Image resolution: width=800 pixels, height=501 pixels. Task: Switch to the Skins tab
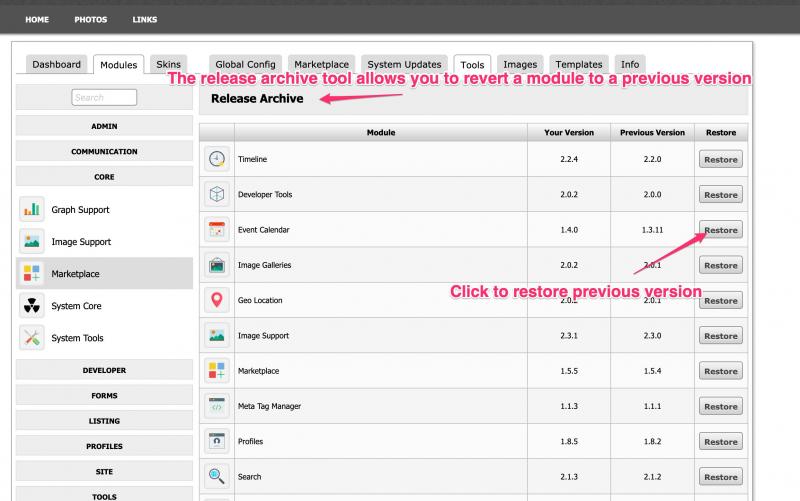[169, 64]
